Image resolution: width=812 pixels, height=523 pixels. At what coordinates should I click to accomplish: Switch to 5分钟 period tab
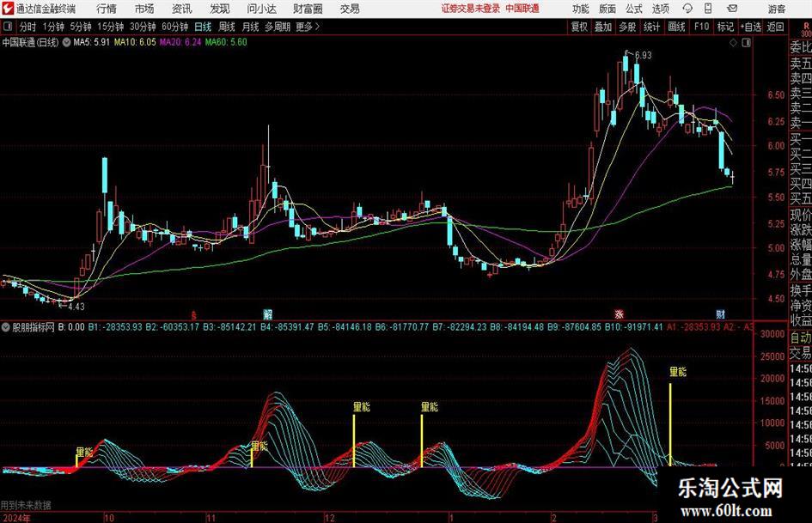click(x=81, y=27)
